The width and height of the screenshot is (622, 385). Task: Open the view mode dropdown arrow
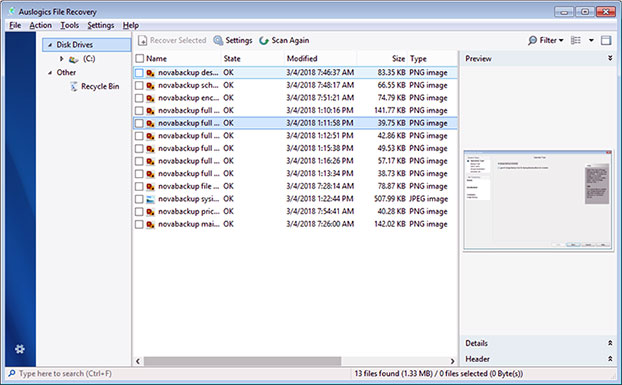591,40
